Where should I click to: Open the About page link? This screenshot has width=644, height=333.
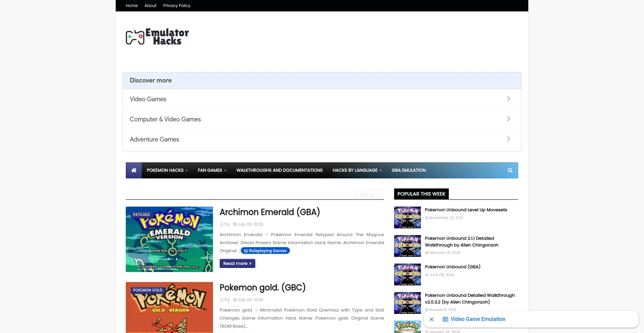point(150,6)
